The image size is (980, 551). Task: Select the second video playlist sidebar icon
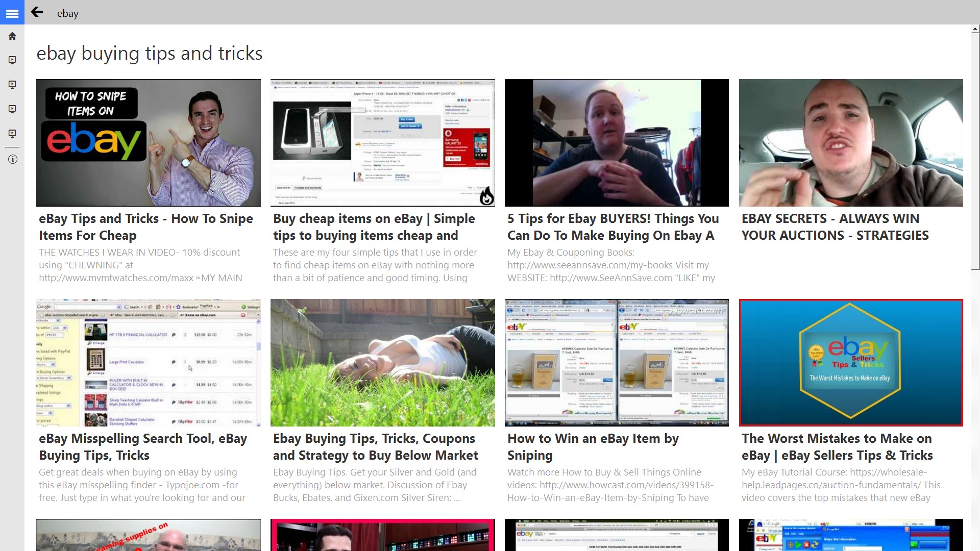[x=12, y=85]
